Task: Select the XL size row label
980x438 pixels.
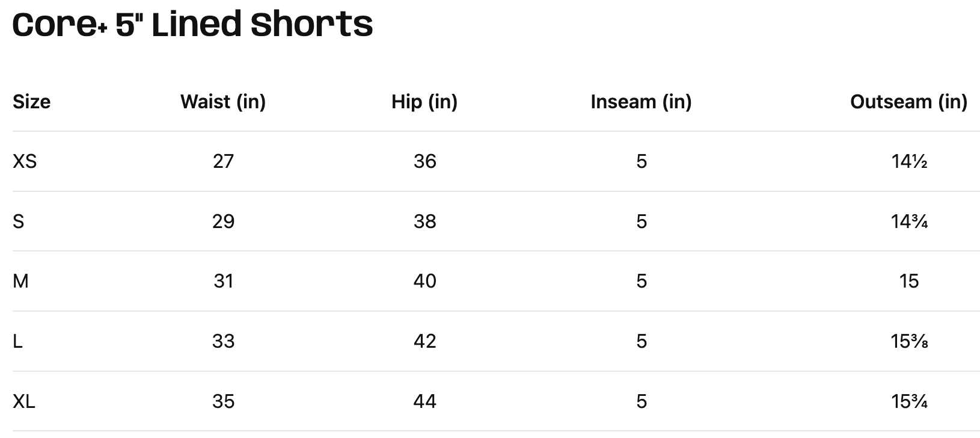Action: (x=24, y=401)
